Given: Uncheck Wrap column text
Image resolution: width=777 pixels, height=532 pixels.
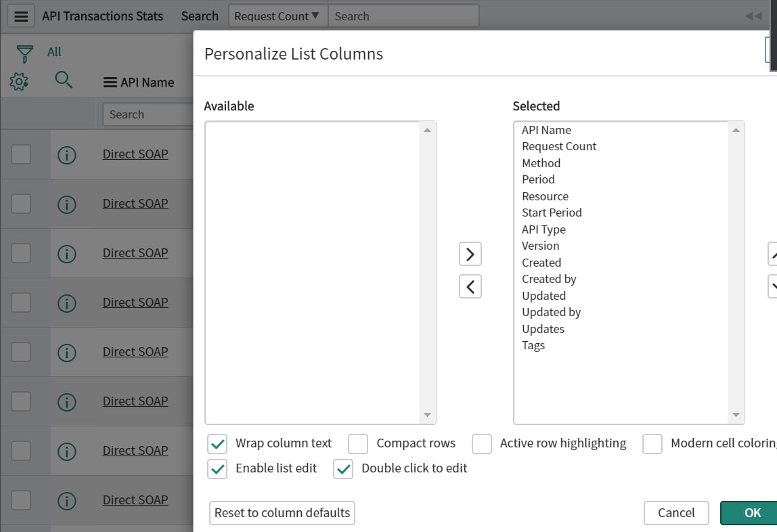Looking at the screenshot, I should (x=217, y=444).
